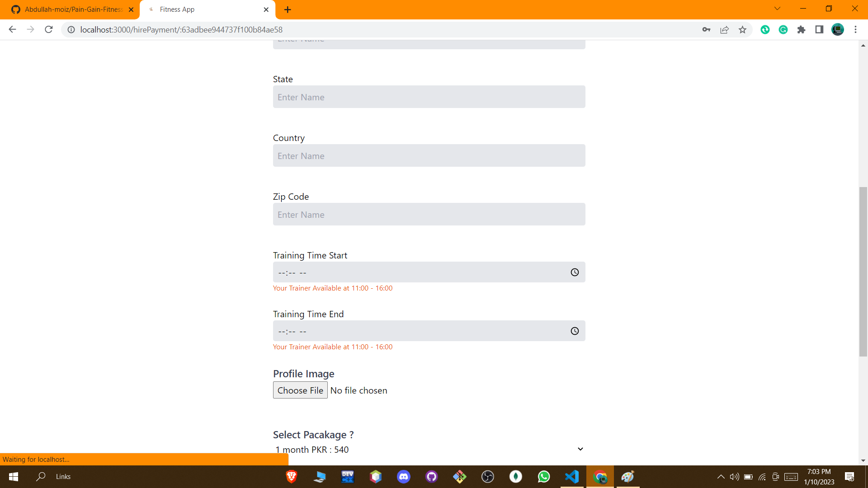868x488 pixels.
Task: Switch to Visual Studio Code in taskbar
Action: [x=572, y=477]
